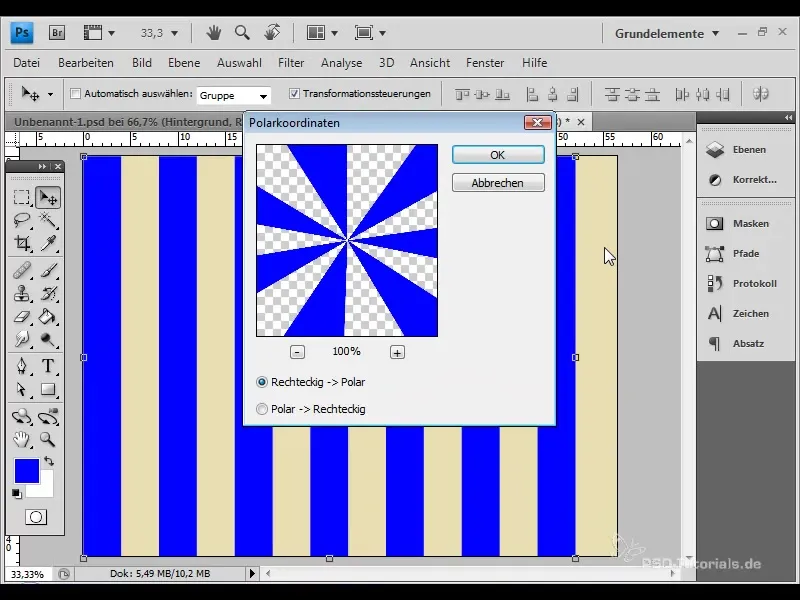Select the Hand tool in toolbox
The height and width of the screenshot is (600, 800).
21,439
